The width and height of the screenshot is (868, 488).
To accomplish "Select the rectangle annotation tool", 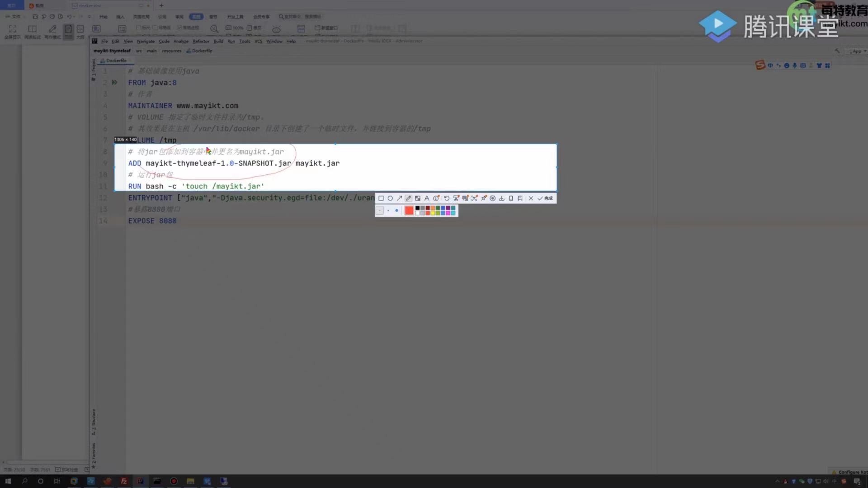I will (x=381, y=198).
